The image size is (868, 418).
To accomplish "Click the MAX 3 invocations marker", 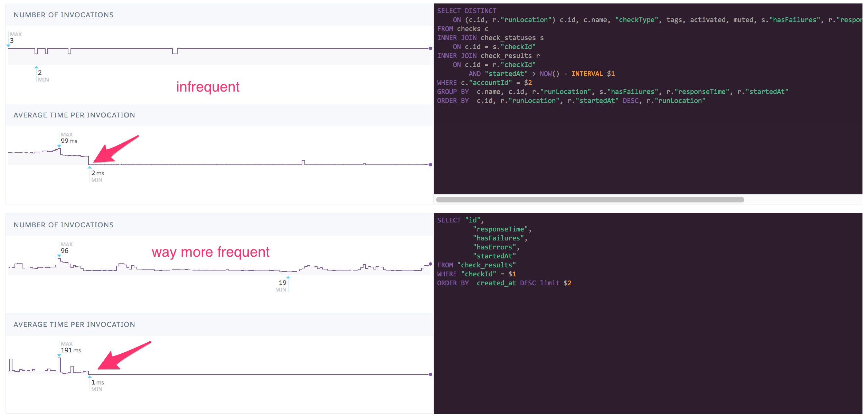I will pos(12,40).
